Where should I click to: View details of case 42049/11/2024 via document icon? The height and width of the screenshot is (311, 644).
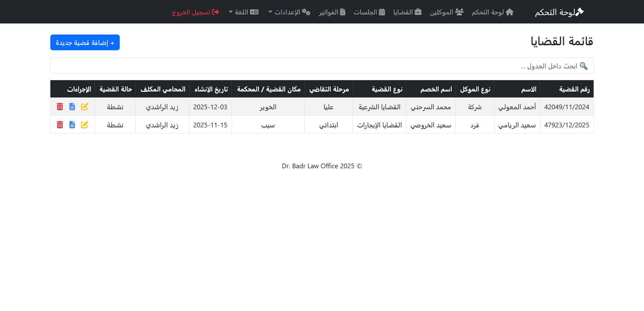click(72, 107)
